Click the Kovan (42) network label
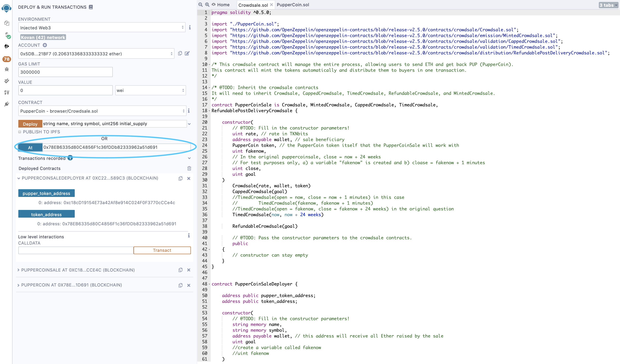 43,37
